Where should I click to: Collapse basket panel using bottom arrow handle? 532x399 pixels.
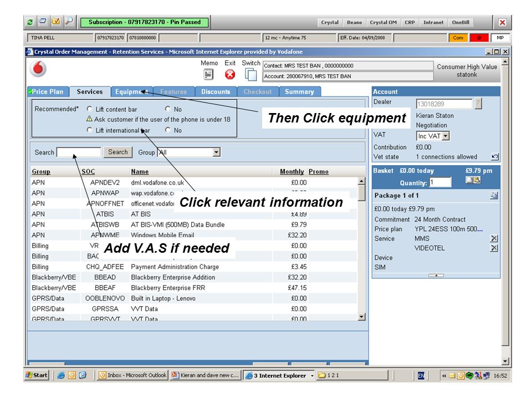tap(436, 275)
